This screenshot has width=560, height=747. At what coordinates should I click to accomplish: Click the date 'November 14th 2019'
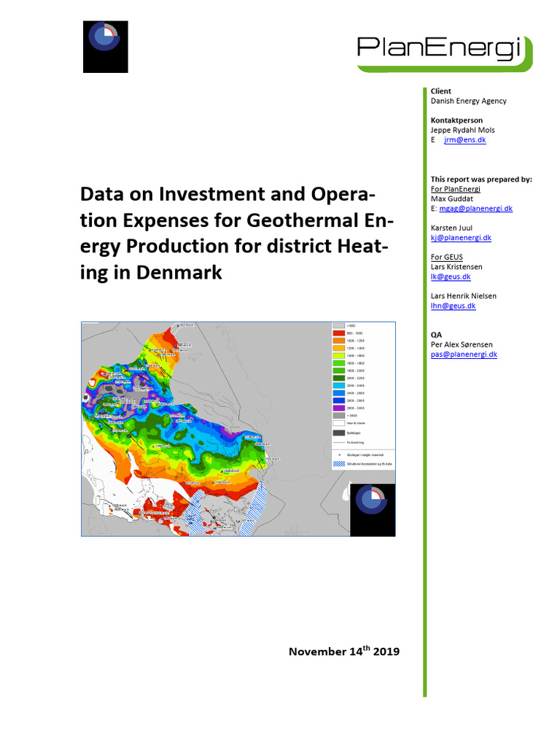344,651
